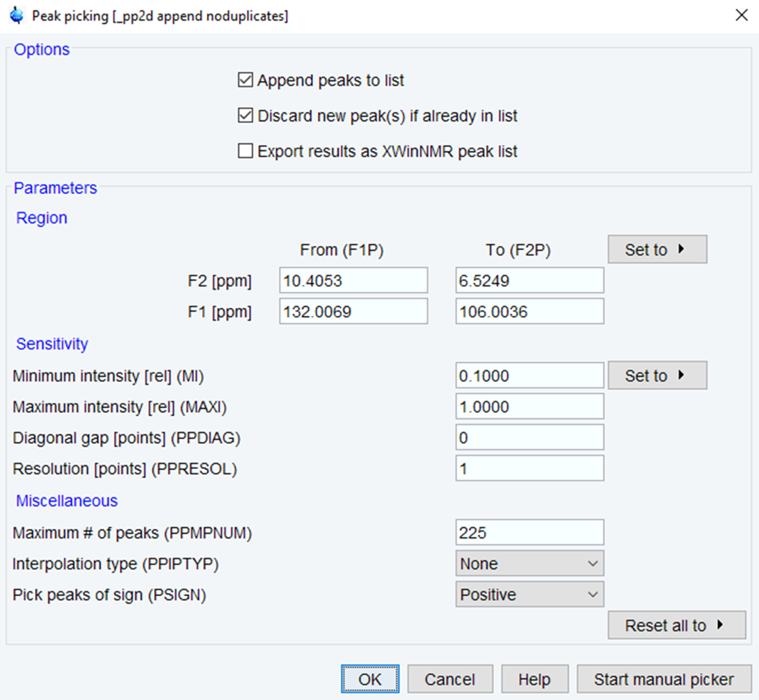Viewport: 759px width, 700px height.
Task: Open the Minimum intensity Set to menu
Action: 657,375
